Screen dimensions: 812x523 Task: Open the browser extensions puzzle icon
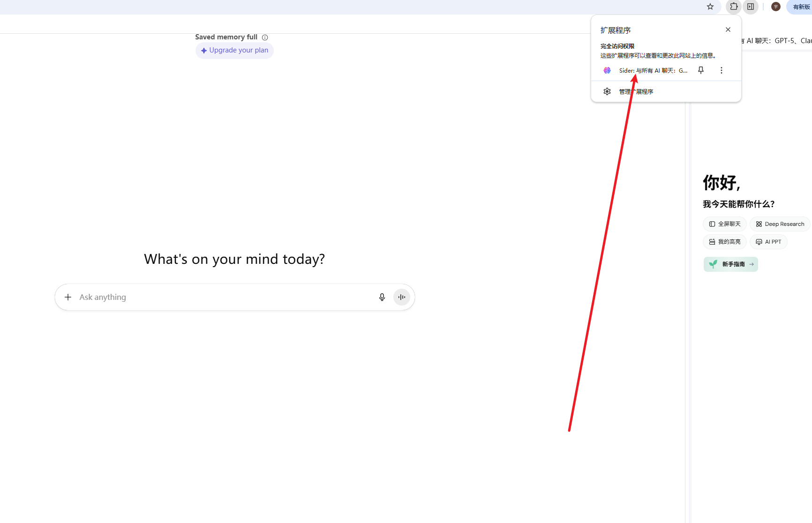[734, 7]
